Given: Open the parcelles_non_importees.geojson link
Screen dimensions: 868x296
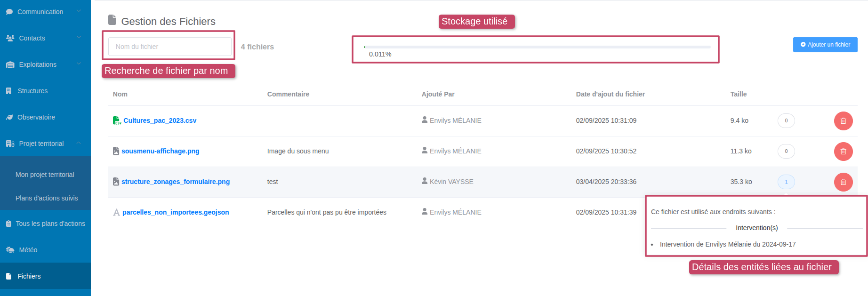Looking at the screenshot, I should coord(176,212).
